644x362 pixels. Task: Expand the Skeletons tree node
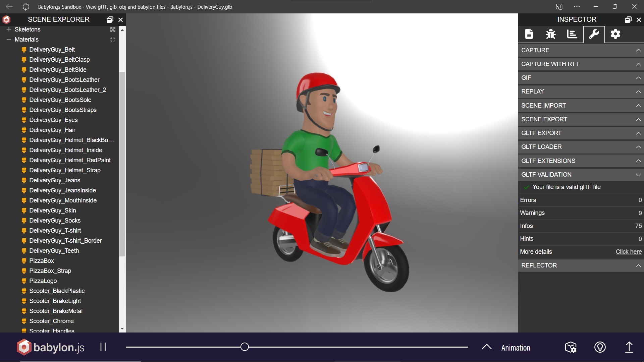click(x=9, y=29)
